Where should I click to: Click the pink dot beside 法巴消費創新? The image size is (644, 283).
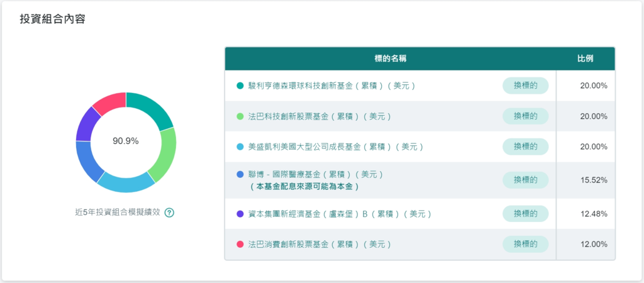click(x=240, y=244)
